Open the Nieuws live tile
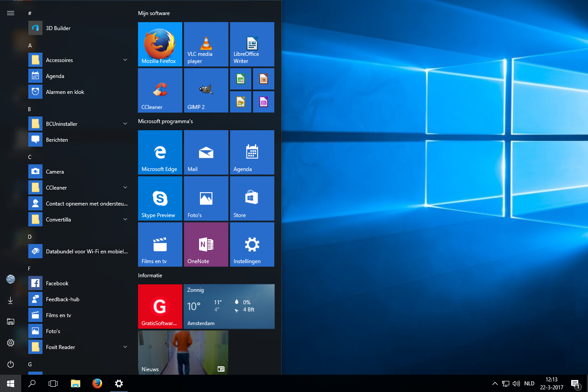 [183, 353]
